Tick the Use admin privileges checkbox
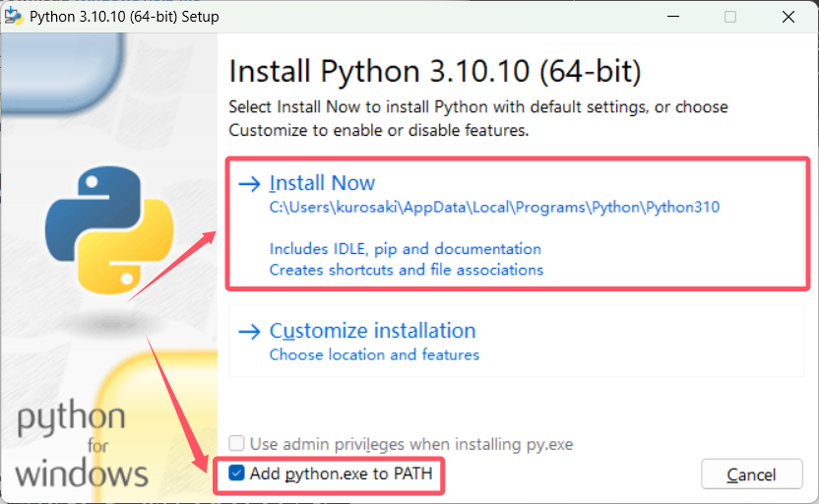 (x=236, y=444)
